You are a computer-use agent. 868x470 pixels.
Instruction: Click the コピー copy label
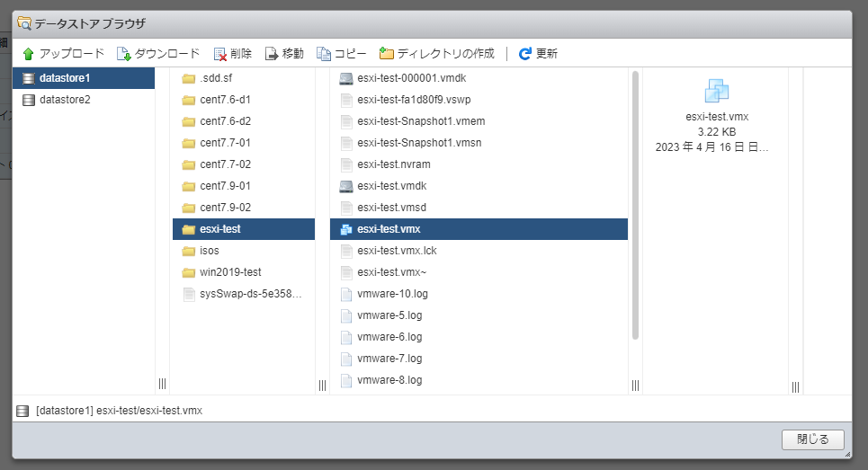click(351, 54)
